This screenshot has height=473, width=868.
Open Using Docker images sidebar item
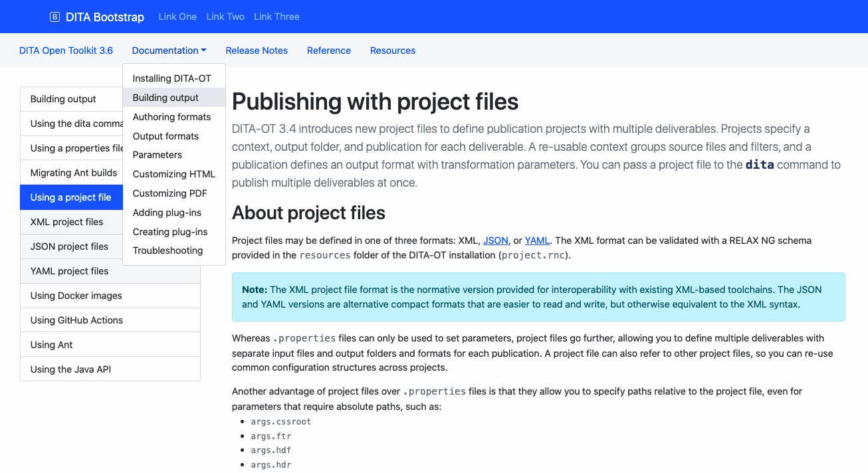76,296
